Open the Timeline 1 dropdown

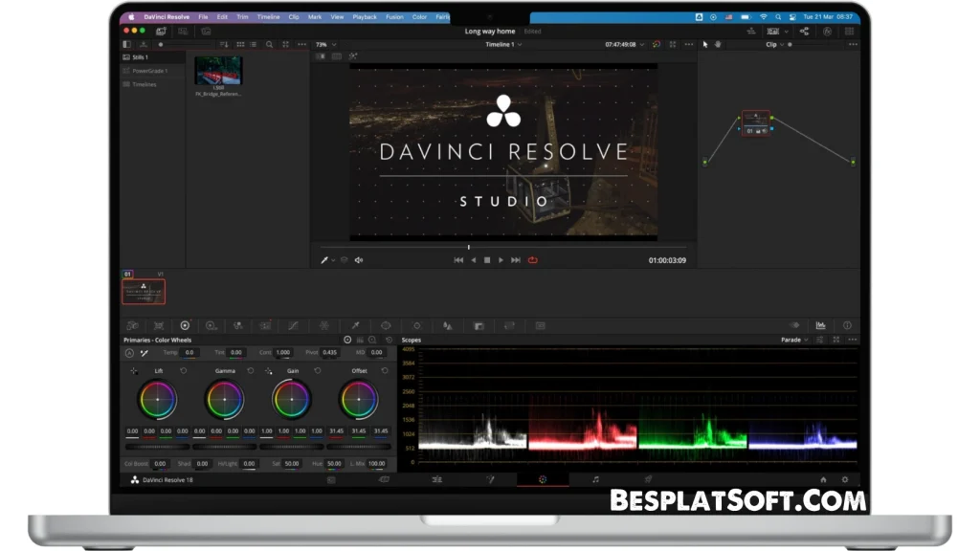click(x=501, y=44)
